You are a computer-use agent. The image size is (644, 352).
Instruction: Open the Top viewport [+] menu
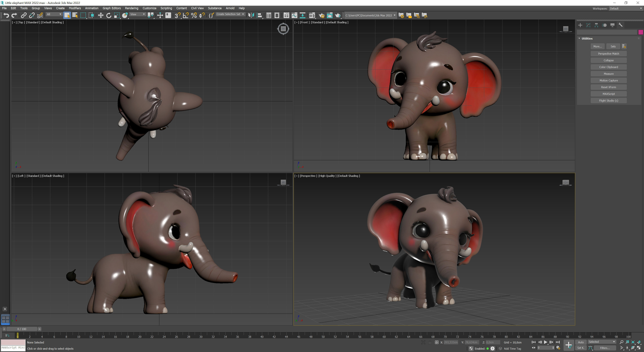point(14,22)
